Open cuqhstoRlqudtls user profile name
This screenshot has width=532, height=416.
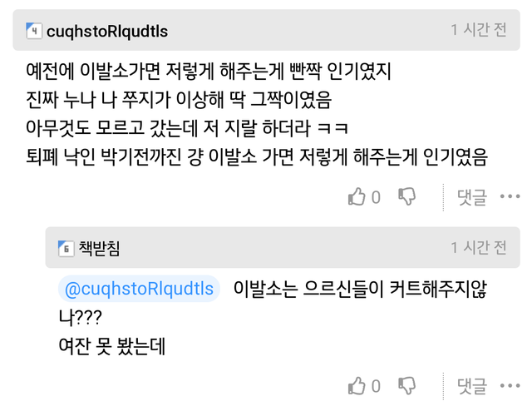pos(107,32)
